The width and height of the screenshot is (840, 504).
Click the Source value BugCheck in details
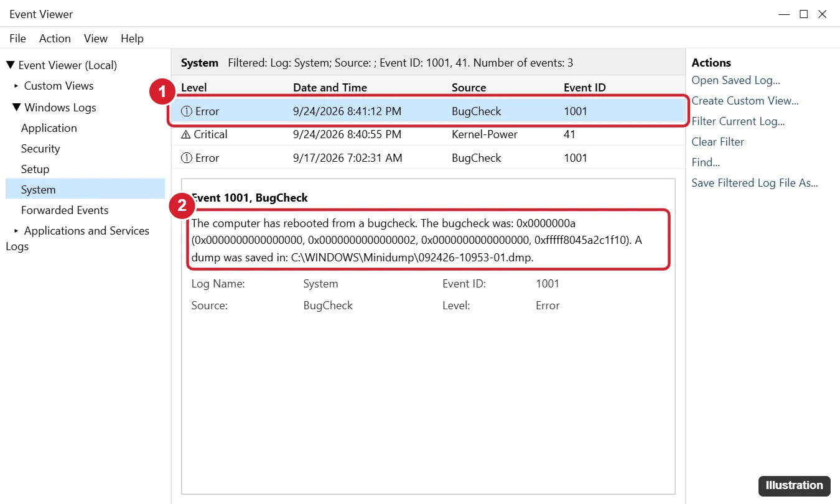coord(328,306)
